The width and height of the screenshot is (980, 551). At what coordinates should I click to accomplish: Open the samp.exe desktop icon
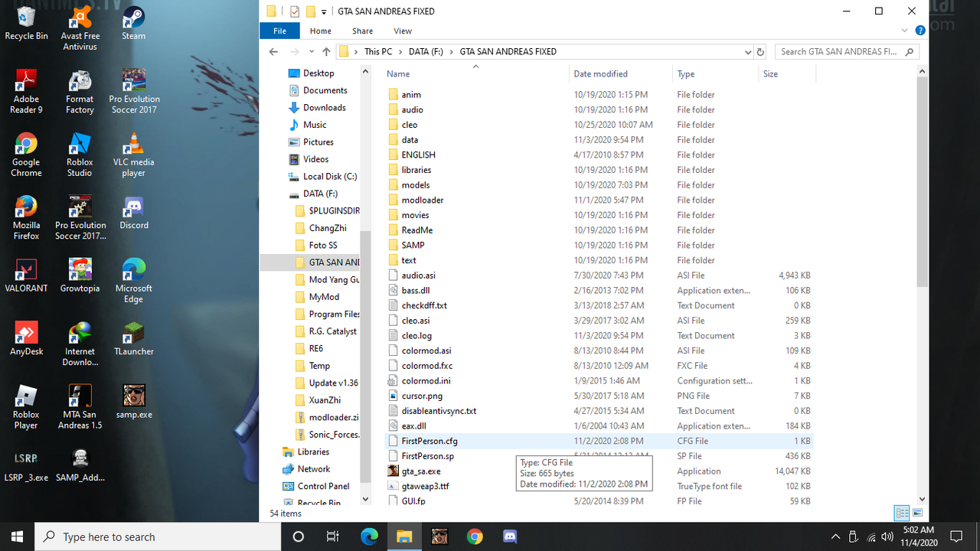(x=134, y=402)
